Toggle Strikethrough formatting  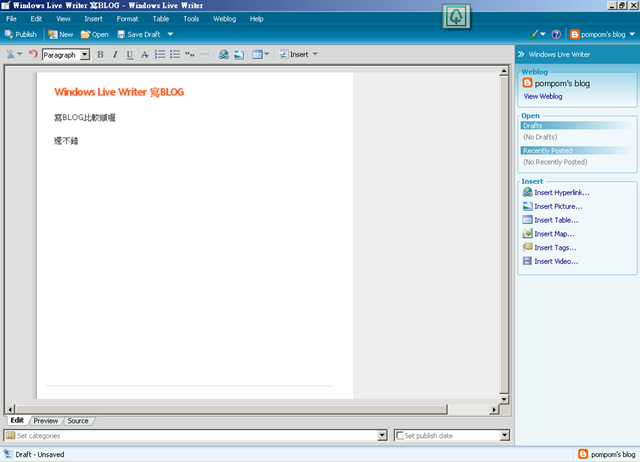tap(144, 54)
